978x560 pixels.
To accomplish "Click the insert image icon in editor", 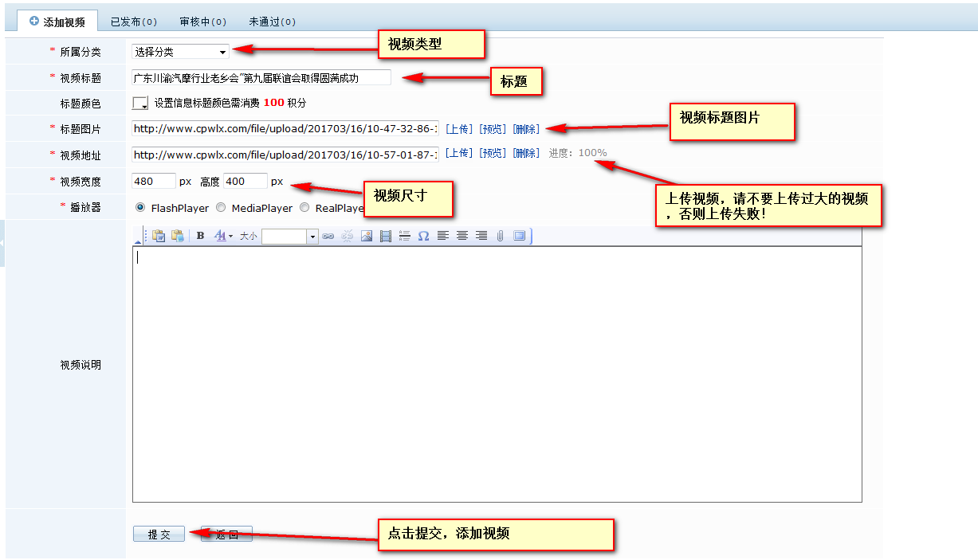I will point(367,236).
